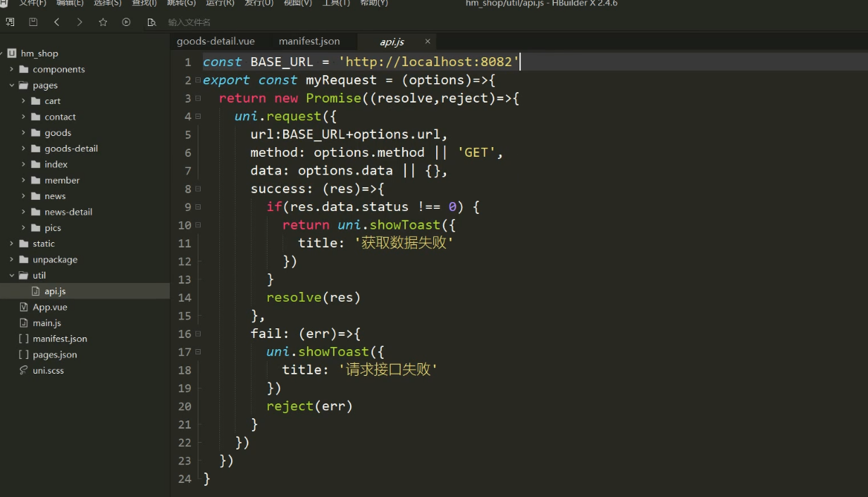Click the open pages folder icon
This screenshot has height=497, width=868.
coord(24,85)
